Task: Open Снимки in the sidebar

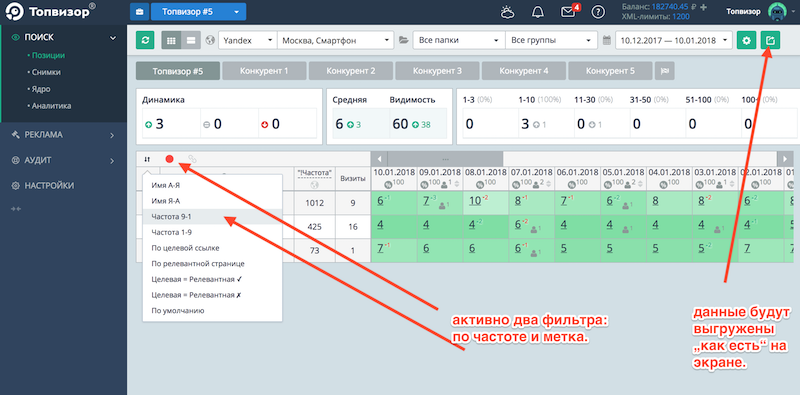Action: 46,72
